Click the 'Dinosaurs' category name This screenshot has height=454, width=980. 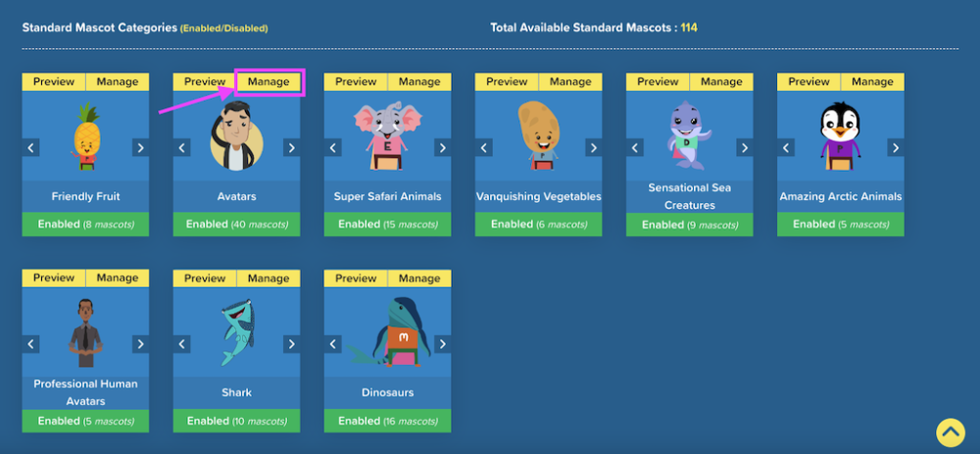[387, 393]
